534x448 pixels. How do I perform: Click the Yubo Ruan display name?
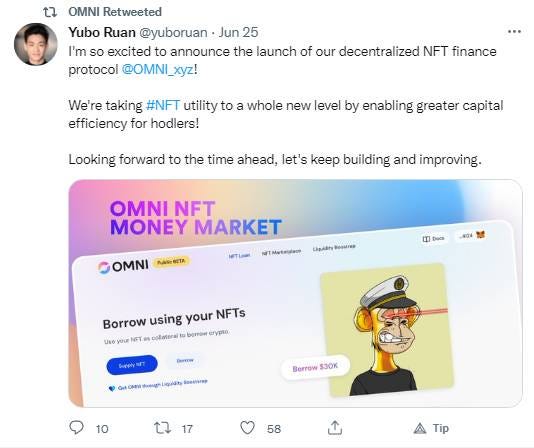point(102,32)
